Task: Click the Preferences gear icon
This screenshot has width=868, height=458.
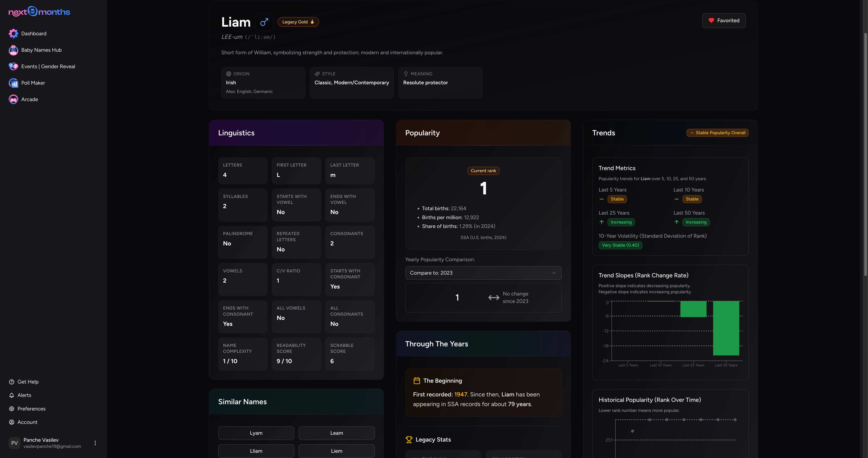Action: tap(12, 408)
